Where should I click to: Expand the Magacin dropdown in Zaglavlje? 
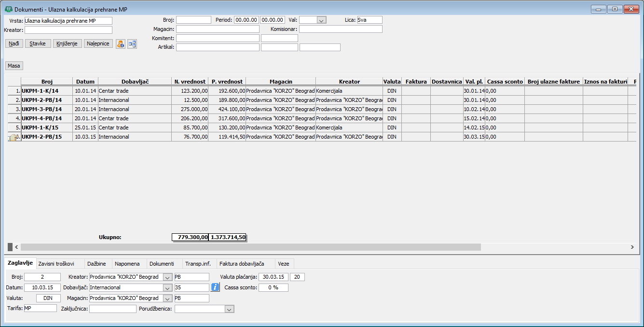167,299
